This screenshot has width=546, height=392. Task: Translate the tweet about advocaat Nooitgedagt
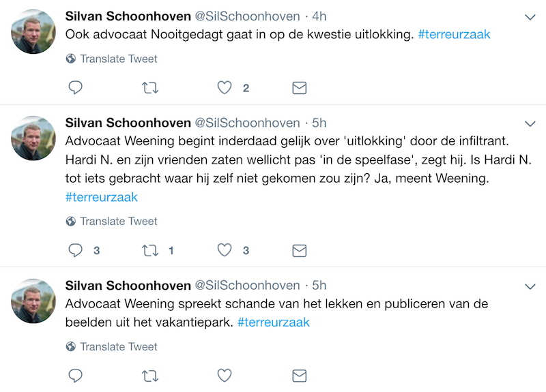point(111,59)
